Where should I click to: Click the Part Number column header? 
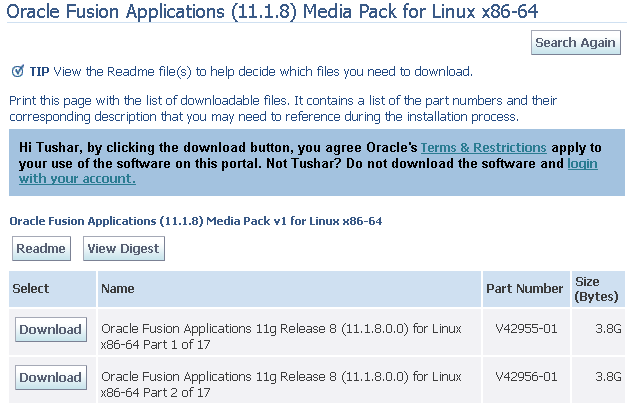(x=524, y=288)
